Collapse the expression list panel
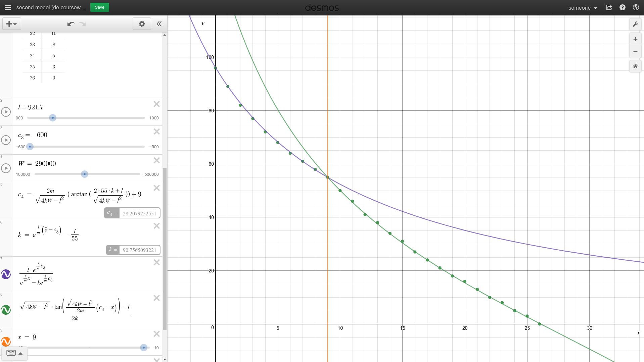The image size is (644, 362). tap(159, 24)
